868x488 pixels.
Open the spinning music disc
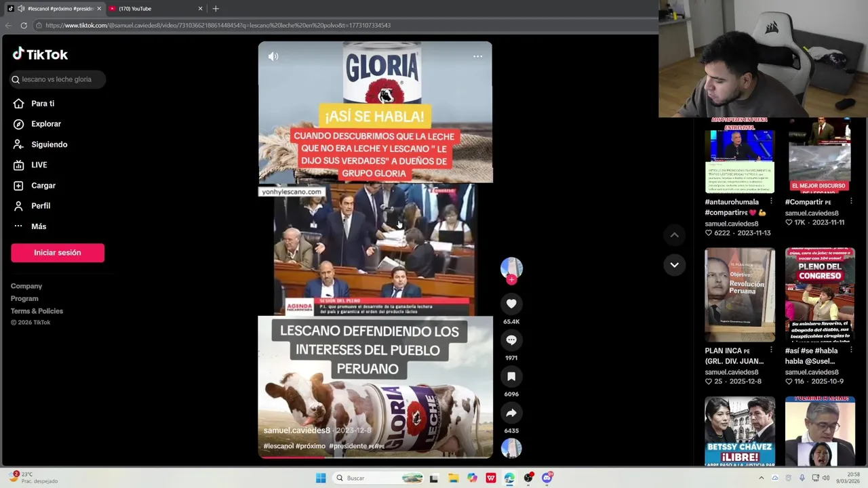coord(511,448)
